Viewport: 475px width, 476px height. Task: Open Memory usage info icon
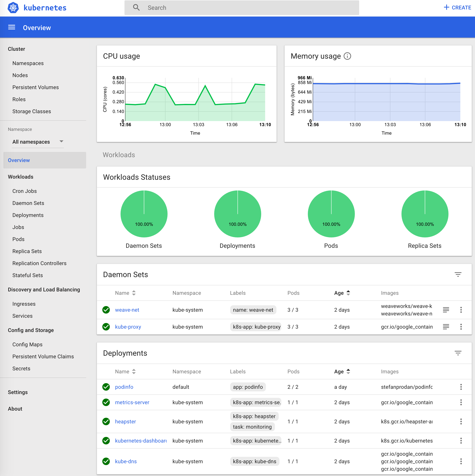[347, 56]
